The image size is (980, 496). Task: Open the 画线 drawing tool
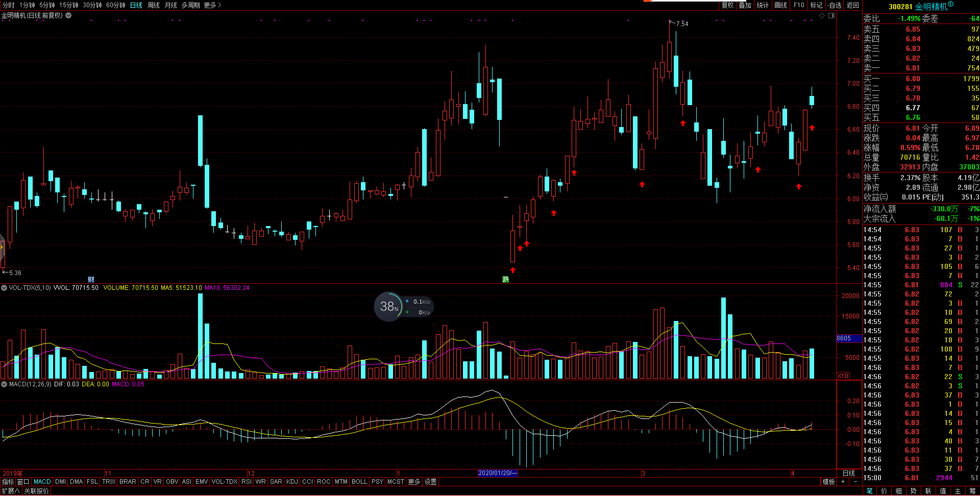click(780, 5)
